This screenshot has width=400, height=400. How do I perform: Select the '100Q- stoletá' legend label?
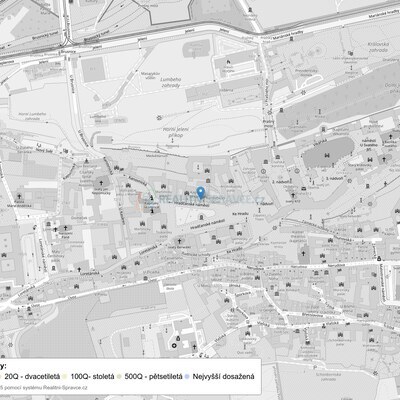[x=92, y=377]
